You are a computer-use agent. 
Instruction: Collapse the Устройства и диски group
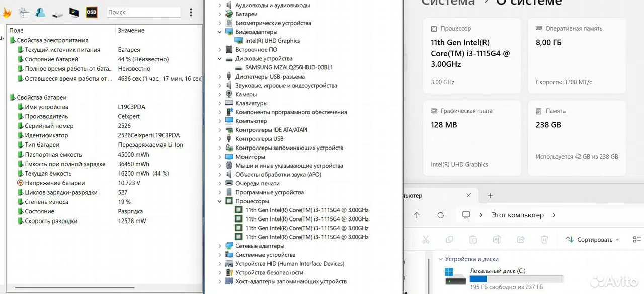point(441,259)
